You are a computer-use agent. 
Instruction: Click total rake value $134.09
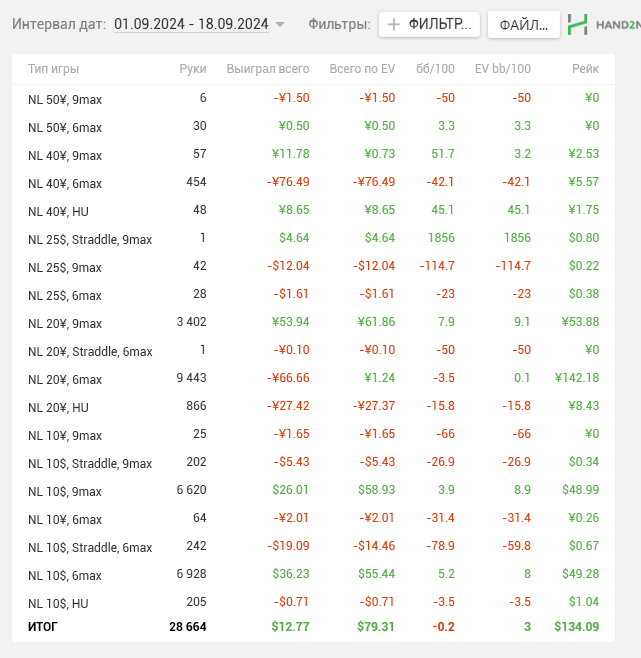576,627
